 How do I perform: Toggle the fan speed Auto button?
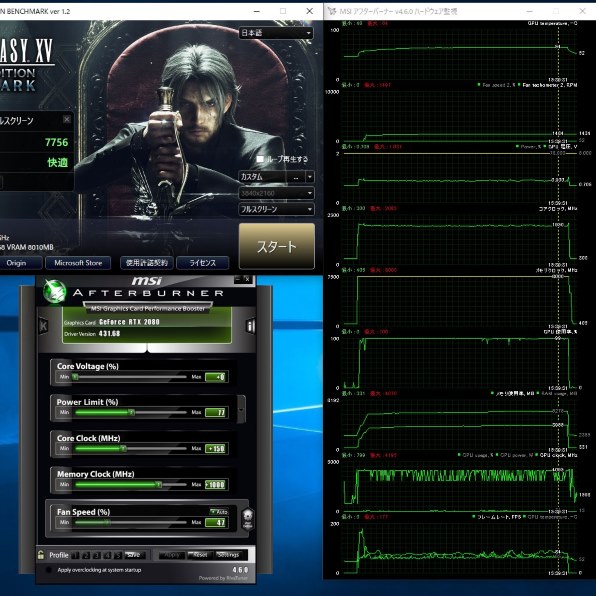219,512
